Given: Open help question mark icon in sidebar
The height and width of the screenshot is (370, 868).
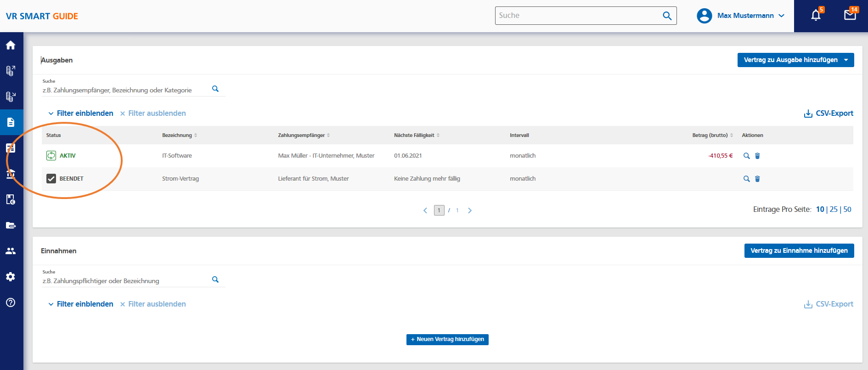Looking at the screenshot, I should 11,302.
